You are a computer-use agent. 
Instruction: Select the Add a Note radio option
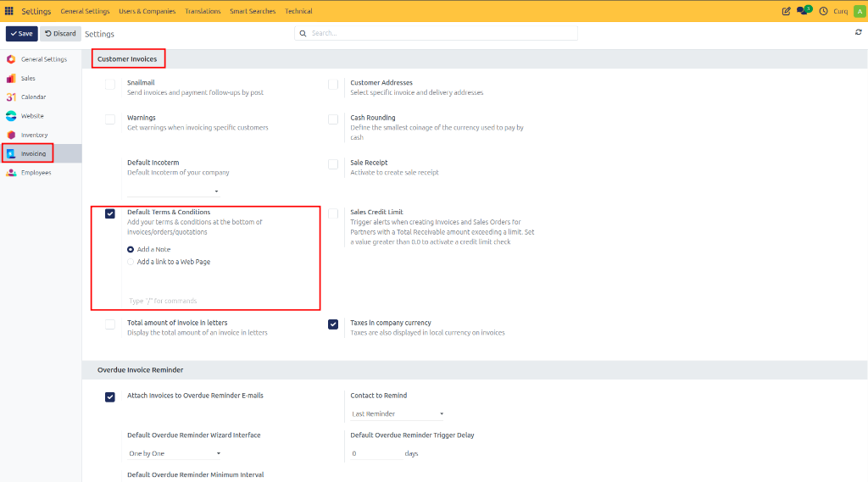point(131,250)
